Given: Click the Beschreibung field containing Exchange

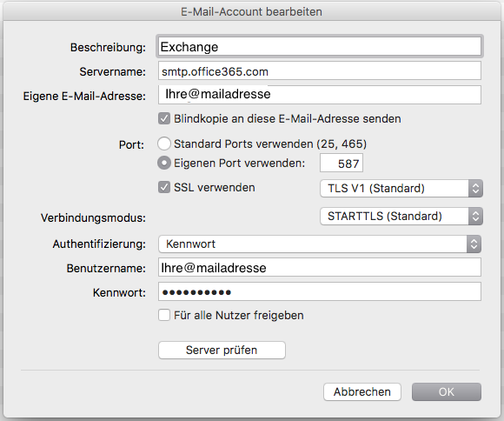Looking at the screenshot, I should pos(320,47).
